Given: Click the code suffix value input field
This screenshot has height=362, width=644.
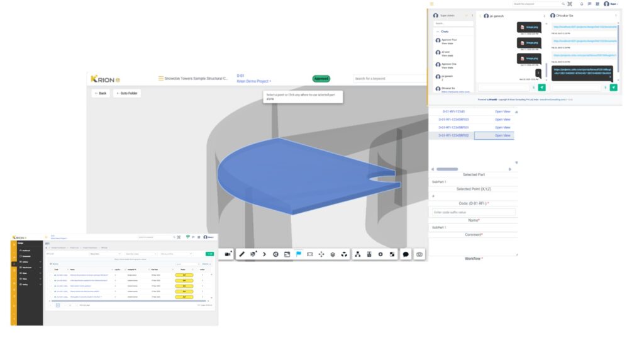Looking at the screenshot, I should (x=474, y=213).
